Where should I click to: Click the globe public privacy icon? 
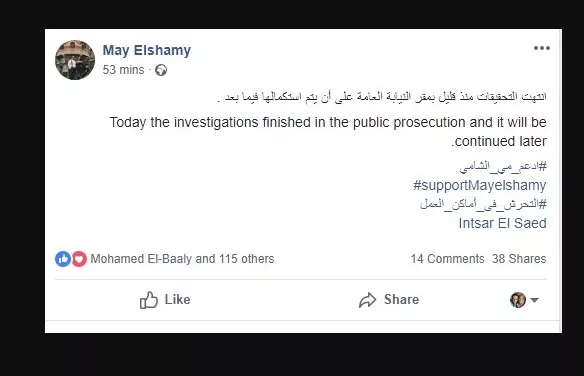(x=161, y=70)
